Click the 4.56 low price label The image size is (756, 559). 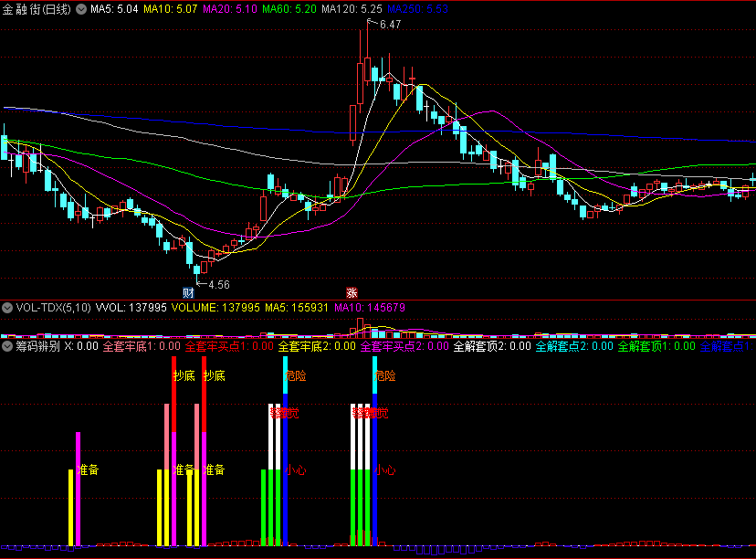click(x=219, y=285)
